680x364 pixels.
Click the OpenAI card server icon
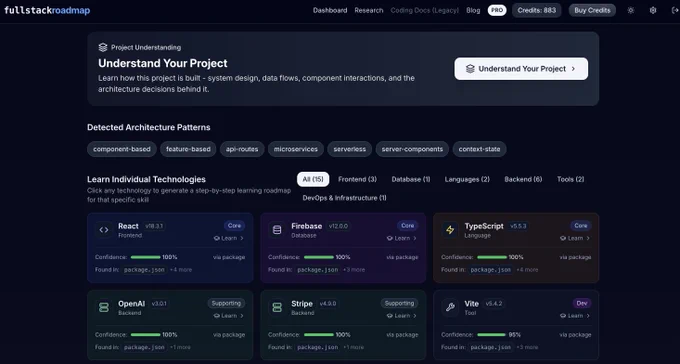click(x=104, y=308)
